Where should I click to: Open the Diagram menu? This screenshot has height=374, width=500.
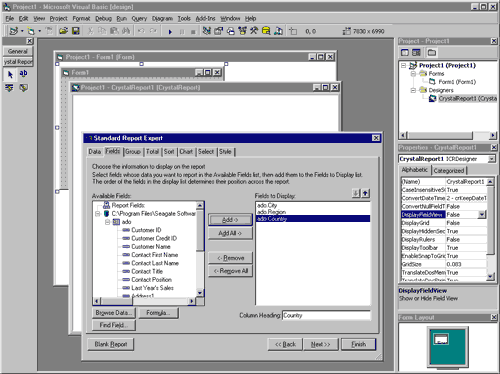coord(162,18)
